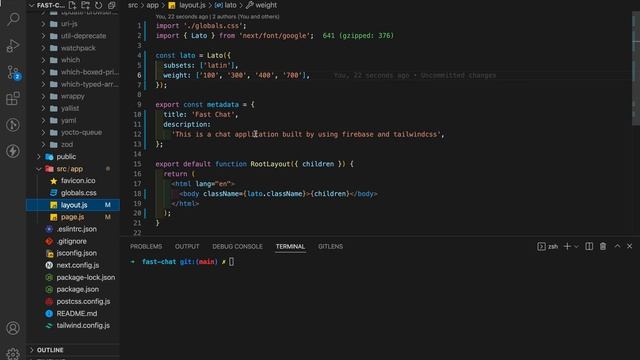Open the terminal launch profile dropdown
The image size is (640, 360).
coord(576,246)
